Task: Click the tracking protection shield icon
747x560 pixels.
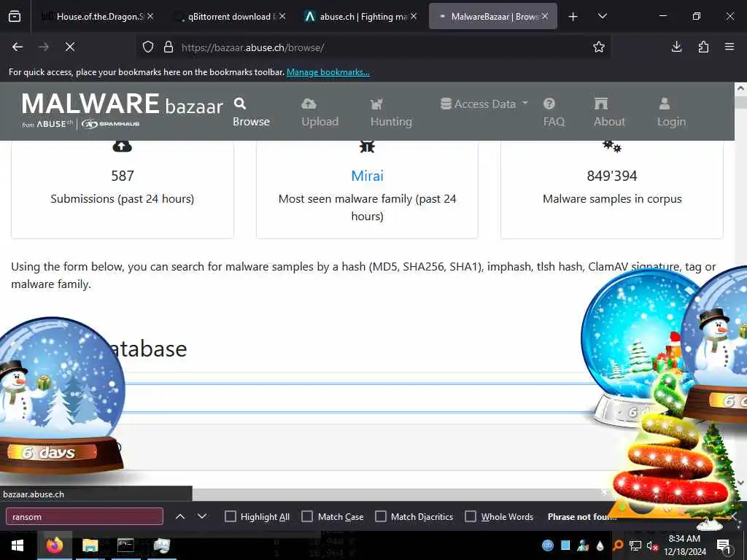Action: coord(148,47)
